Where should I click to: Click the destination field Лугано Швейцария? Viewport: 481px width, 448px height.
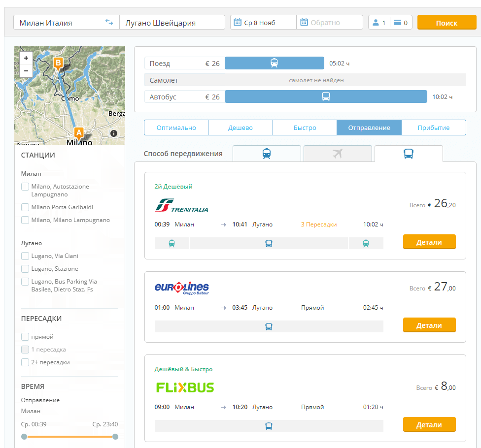[x=172, y=22]
